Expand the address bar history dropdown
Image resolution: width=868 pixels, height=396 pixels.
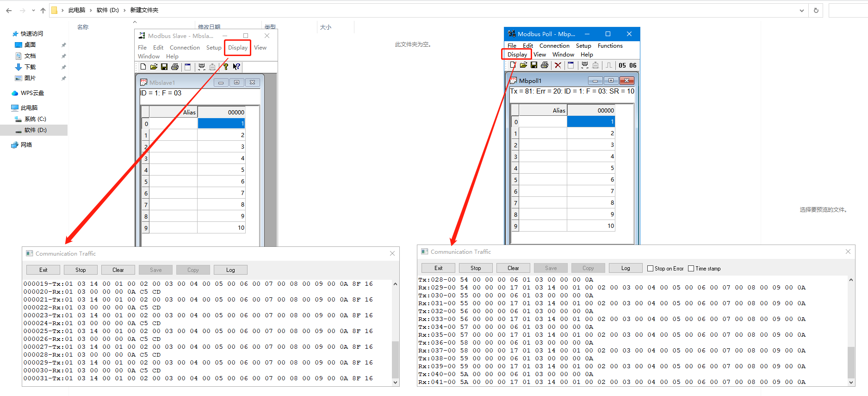point(802,10)
